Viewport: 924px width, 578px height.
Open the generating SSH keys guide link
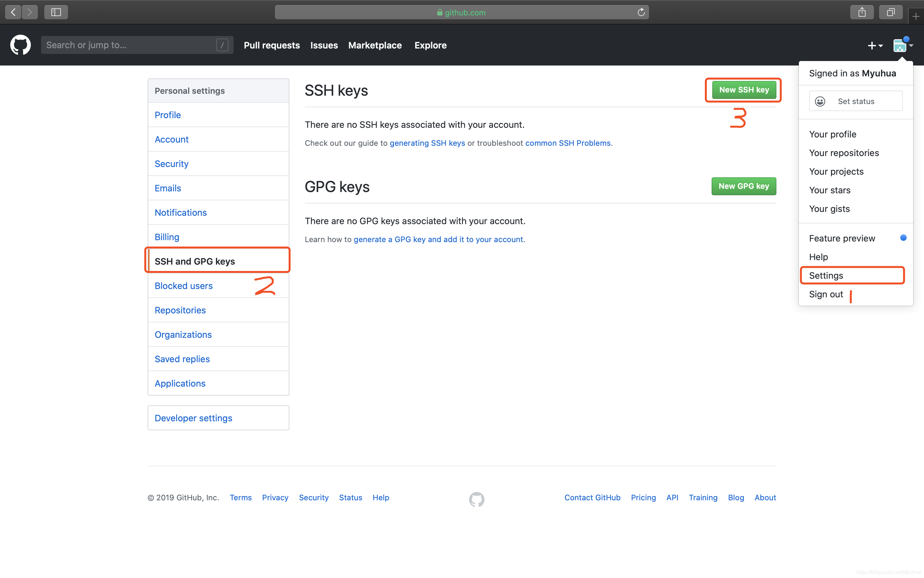(427, 143)
